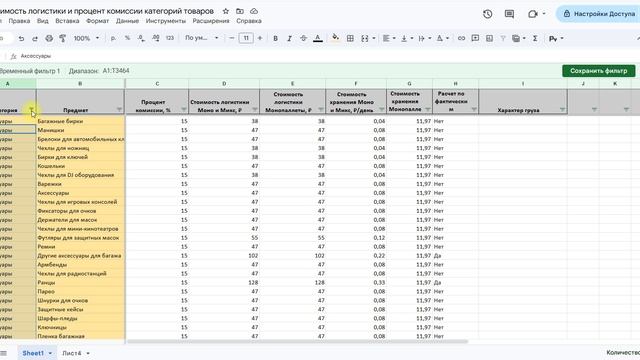640x360 pixels.
Task: Click the Настройки Доступа button
Action: tap(599, 14)
